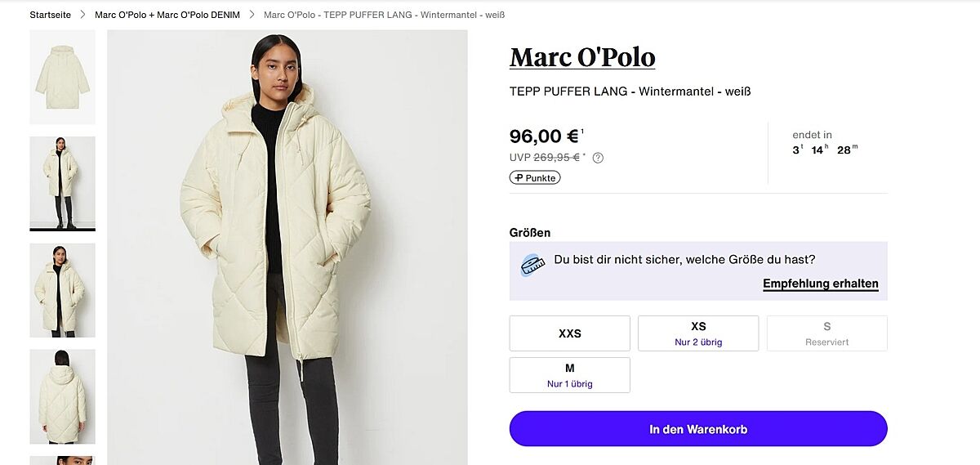This screenshot has width=980, height=465.
Task: Go to Startseite in the breadcrumb
Action: point(50,15)
